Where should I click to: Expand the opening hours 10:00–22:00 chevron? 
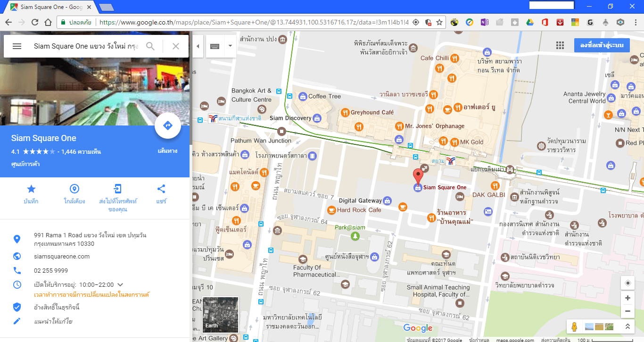click(x=120, y=284)
